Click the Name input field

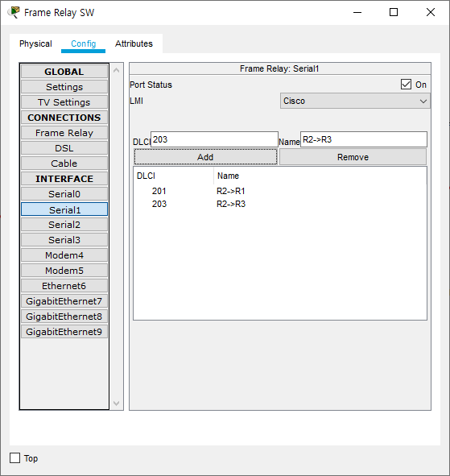(x=364, y=139)
